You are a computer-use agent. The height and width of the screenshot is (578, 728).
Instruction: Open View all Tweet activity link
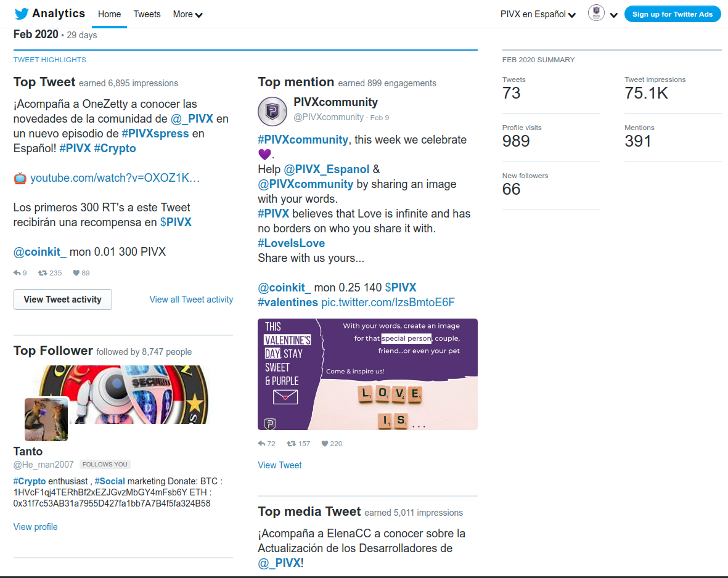191,299
